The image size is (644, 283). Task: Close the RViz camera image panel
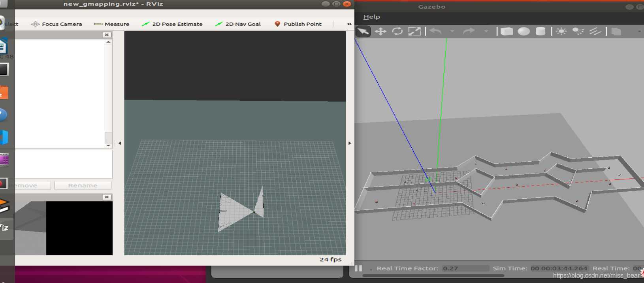(107, 197)
